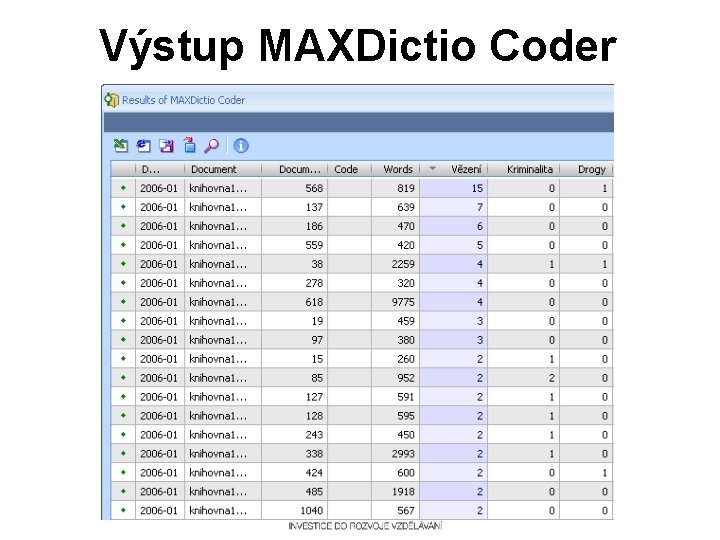Select document number 85 cell
The image size is (720, 540).
pos(294,378)
